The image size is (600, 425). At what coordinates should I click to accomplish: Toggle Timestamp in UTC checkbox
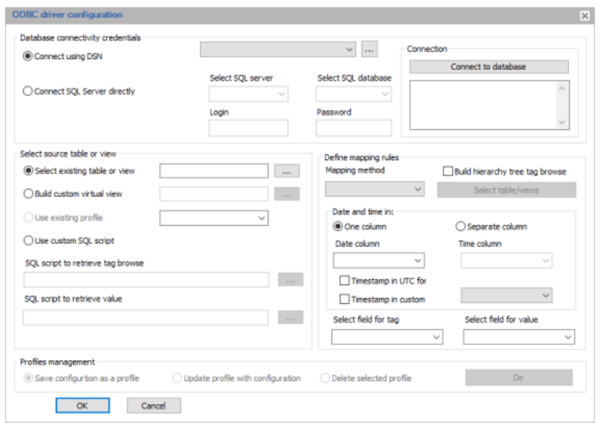(345, 281)
